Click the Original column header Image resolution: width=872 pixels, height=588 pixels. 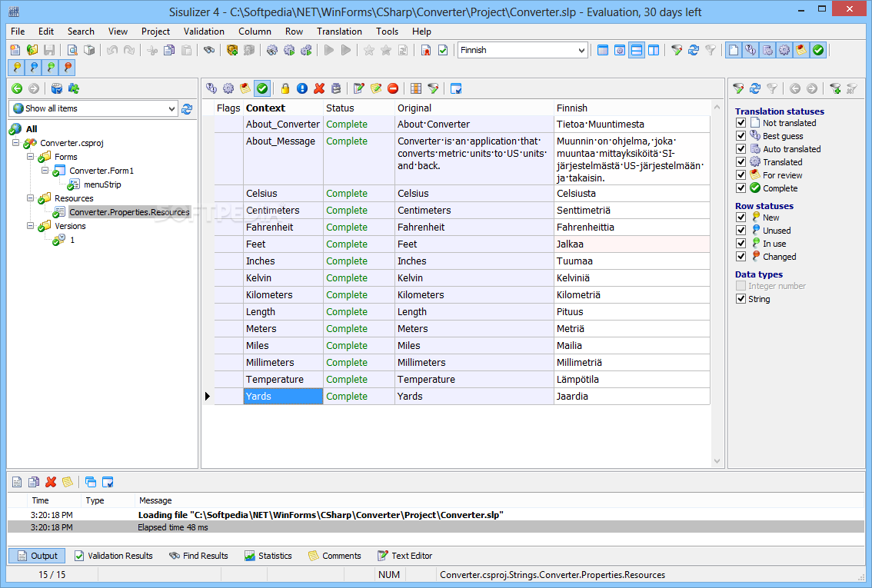[x=474, y=108]
